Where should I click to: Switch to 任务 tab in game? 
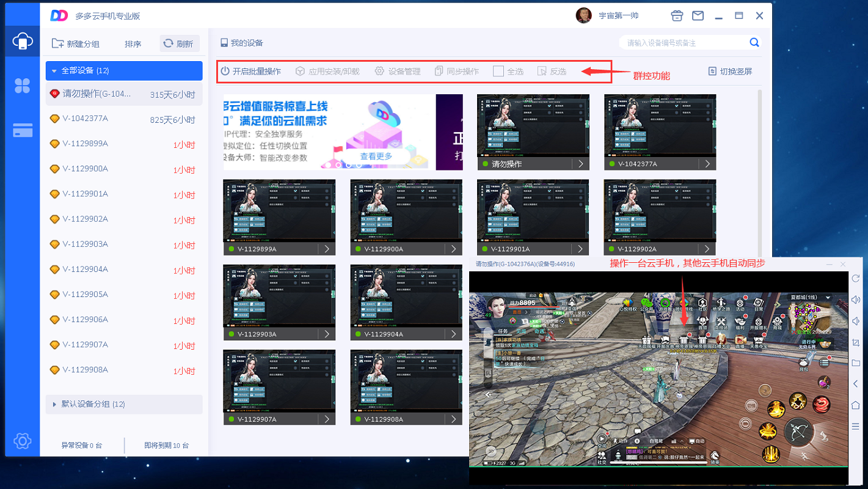tap(503, 331)
